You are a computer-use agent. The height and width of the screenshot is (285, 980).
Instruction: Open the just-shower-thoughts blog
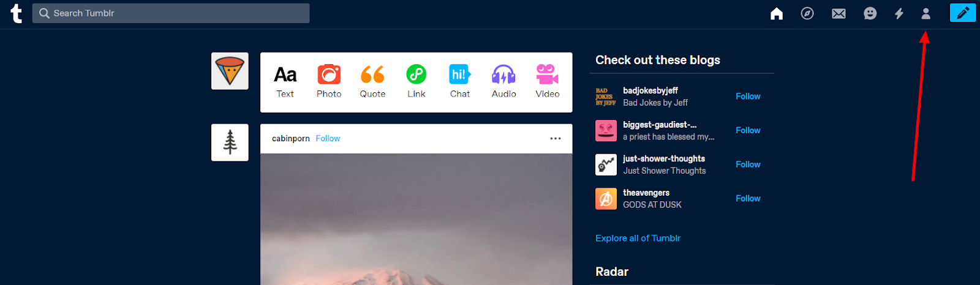point(664,159)
